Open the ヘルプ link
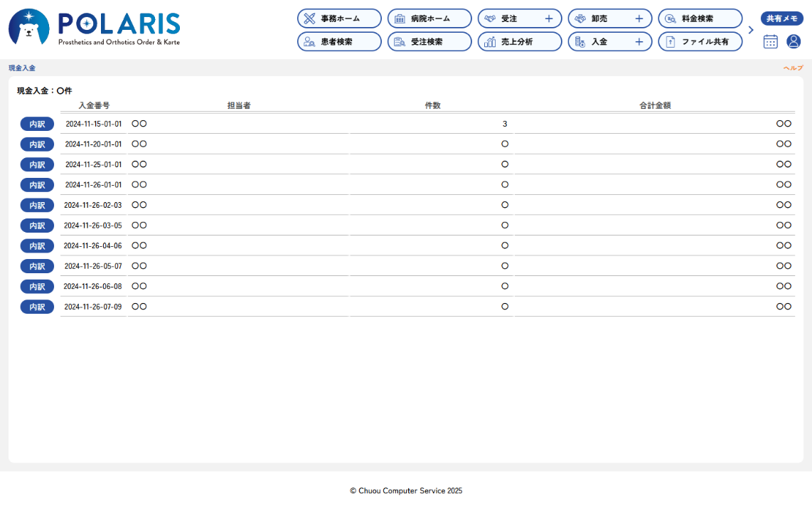 click(793, 68)
